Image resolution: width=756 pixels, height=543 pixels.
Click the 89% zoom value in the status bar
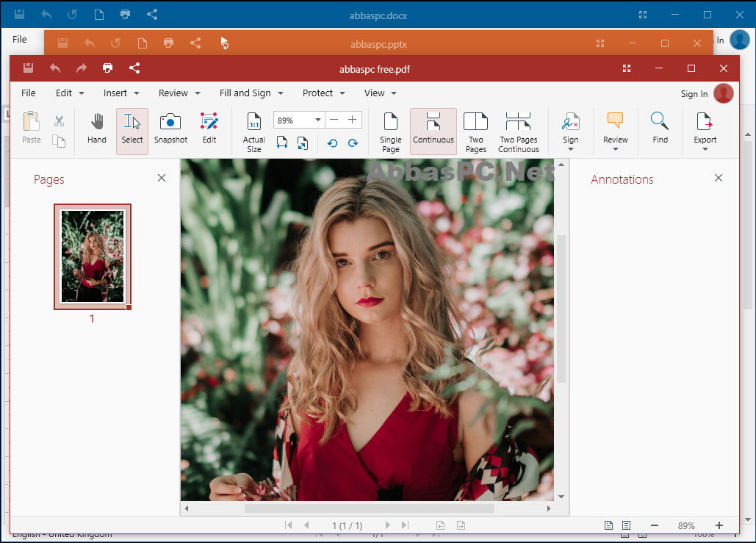[x=686, y=525]
